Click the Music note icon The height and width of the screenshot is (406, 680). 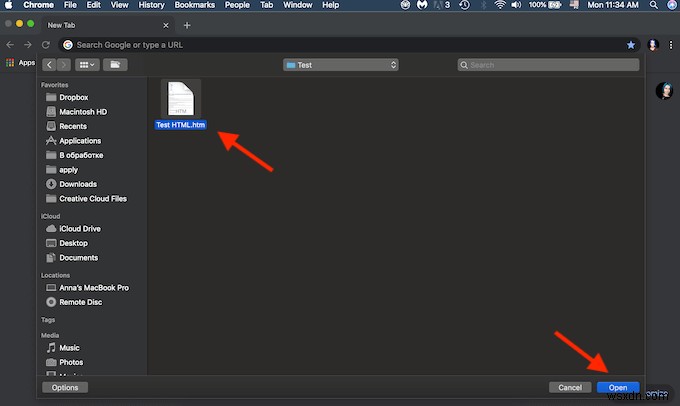click(51, 347)
